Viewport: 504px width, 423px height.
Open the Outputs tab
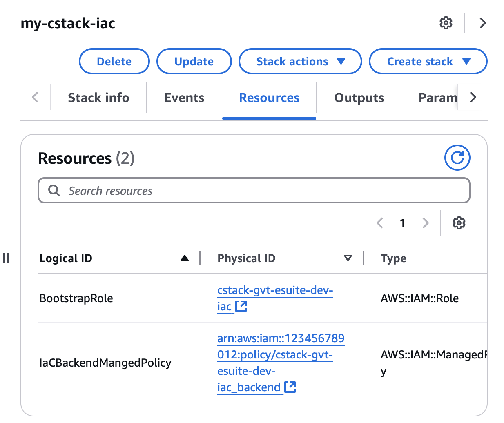tap(359, 98)
